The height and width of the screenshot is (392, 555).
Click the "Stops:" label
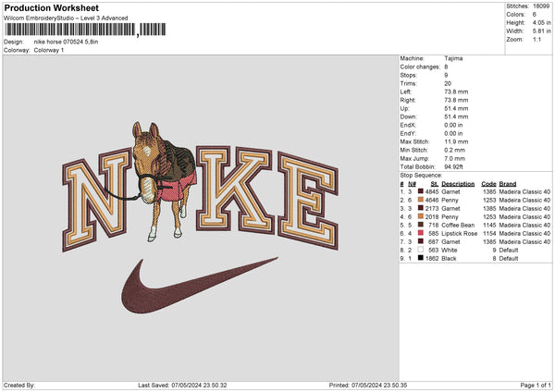click(409, 75)
